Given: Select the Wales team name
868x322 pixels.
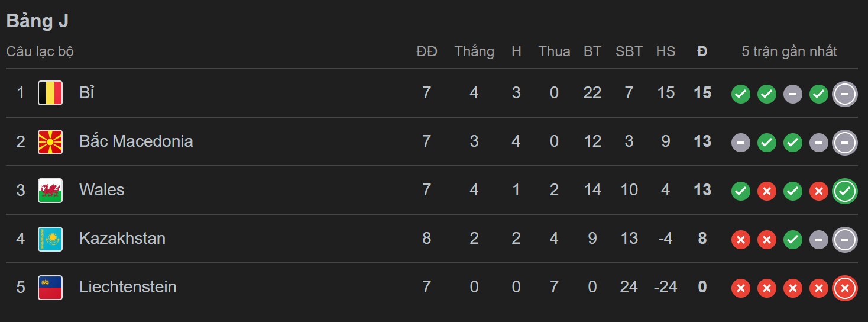Looking at the screenshot, I should tap(102, 190).
